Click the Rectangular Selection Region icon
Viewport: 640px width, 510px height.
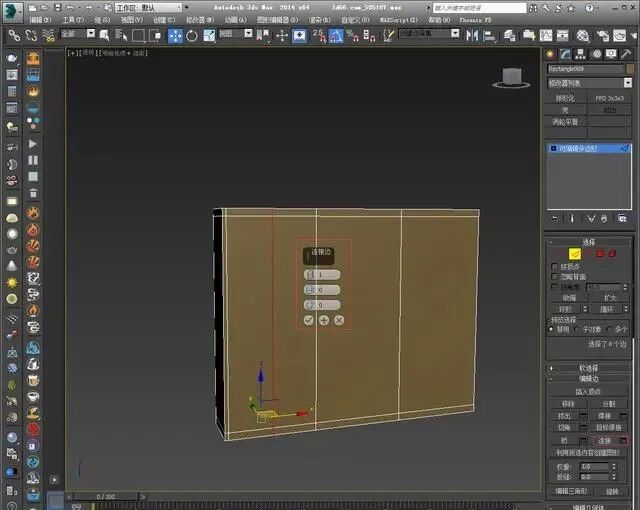point(138,35)
